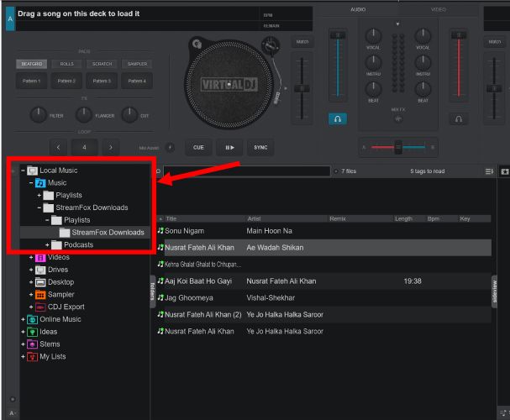Toggle the right deck headphone cue button

(x=458, y=119)
